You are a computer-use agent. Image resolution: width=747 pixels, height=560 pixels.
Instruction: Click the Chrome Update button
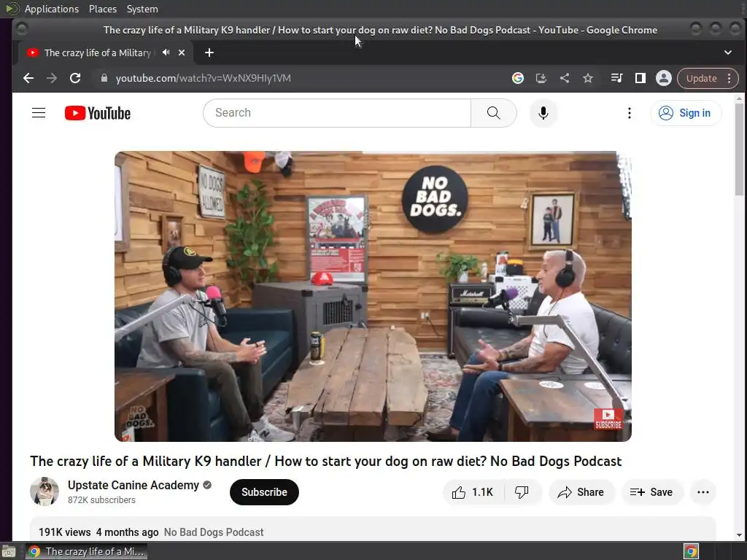pyautogui.click(x=701, y=79)
